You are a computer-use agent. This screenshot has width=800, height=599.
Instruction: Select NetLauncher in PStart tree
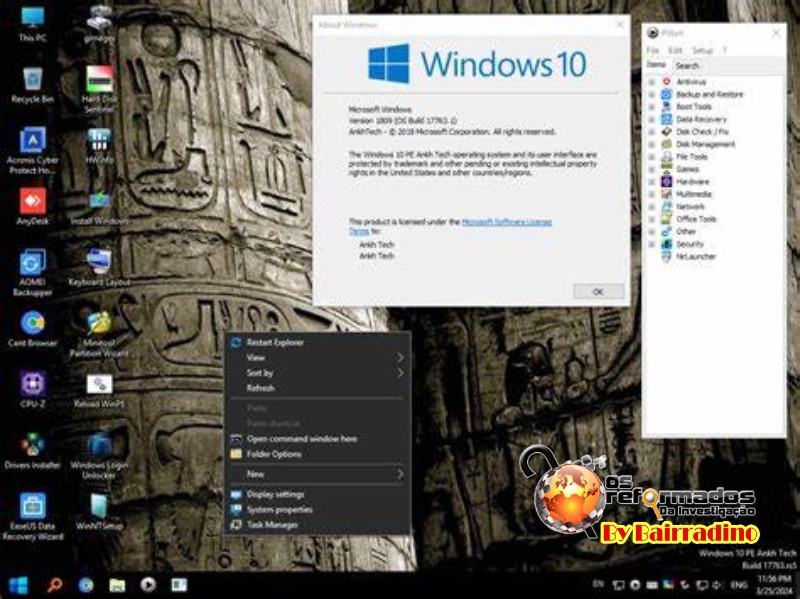(696, 256)
